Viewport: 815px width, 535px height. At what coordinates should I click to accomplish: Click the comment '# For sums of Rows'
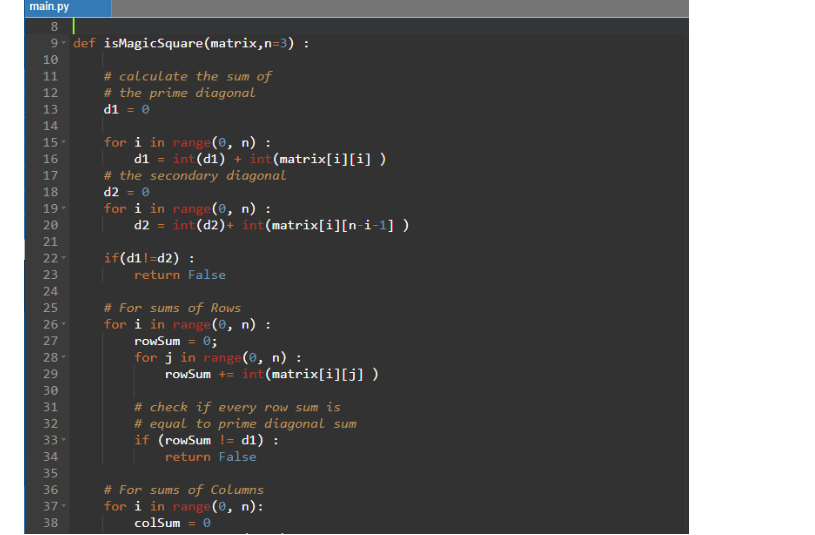[172, 308]
